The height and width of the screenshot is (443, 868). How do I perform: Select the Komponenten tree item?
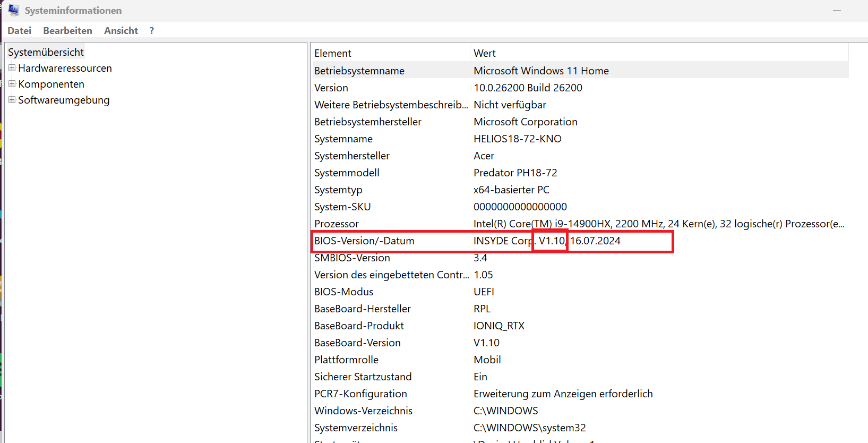click(51, 84)
